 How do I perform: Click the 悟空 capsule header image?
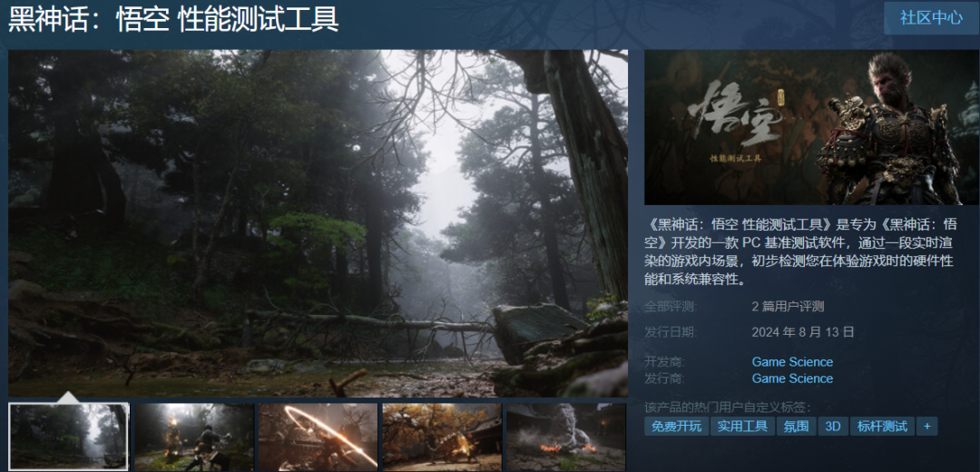click(812, 128)
